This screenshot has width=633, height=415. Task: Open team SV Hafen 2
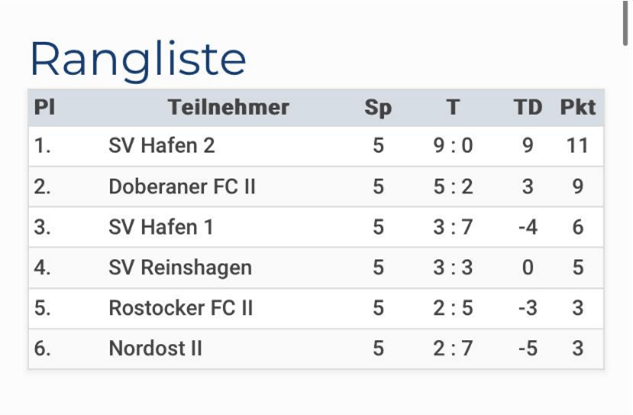tap(161, 145)
